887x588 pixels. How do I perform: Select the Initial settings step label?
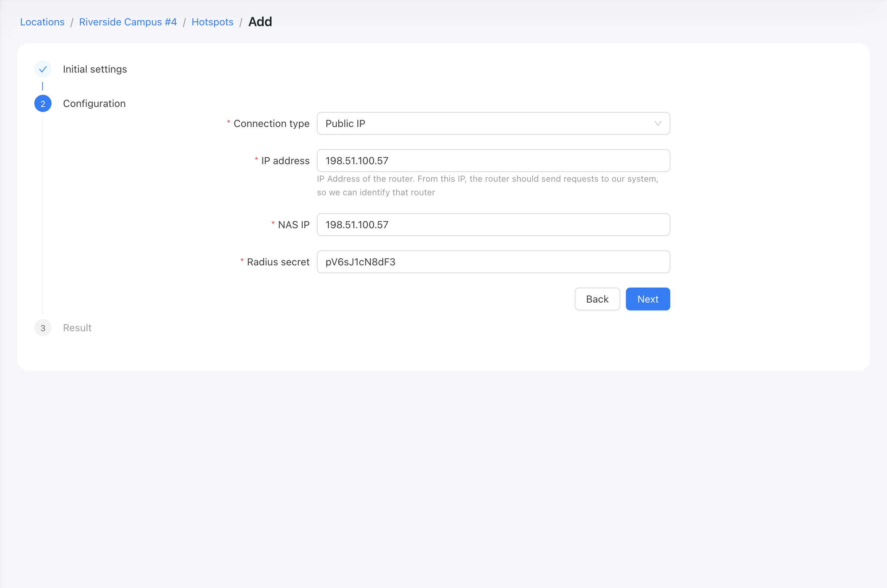tap(95, 69)
